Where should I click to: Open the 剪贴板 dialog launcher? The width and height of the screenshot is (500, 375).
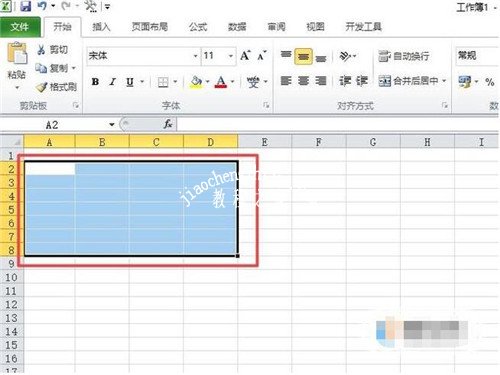pyautogui.click(x=76, y=106)
